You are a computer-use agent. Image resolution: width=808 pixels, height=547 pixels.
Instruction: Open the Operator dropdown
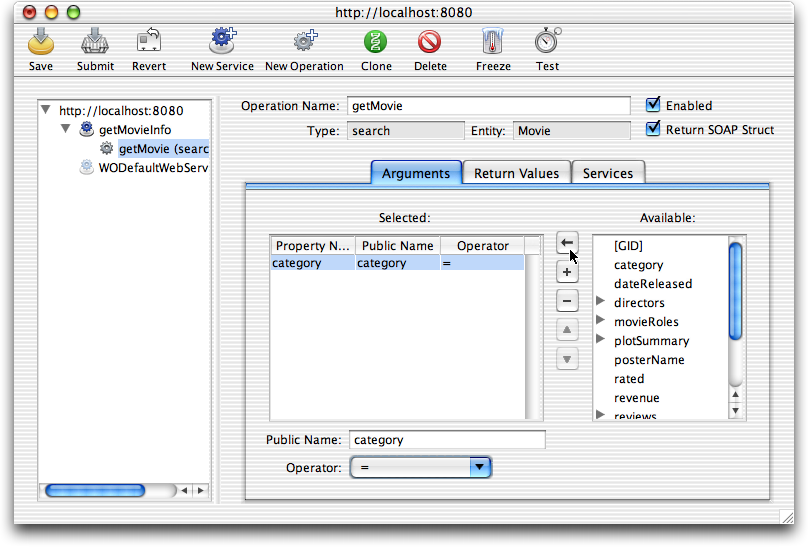pyautogui.click(x=420, y=468)
